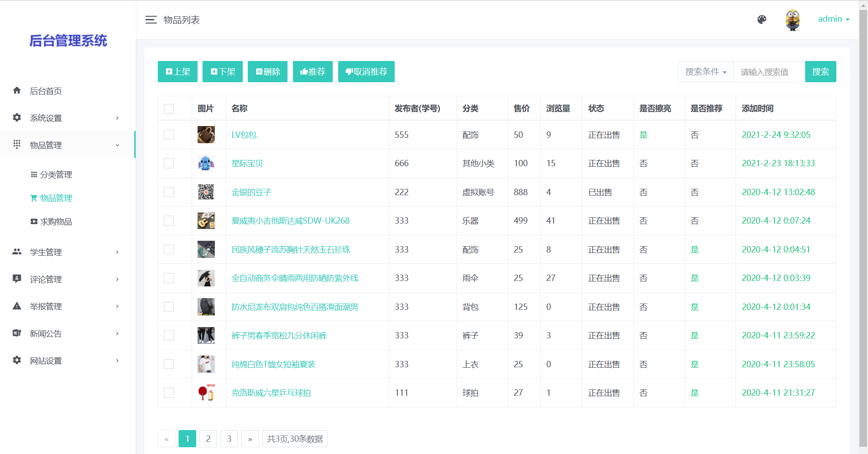868x454 pixels.
Task: Check the box for 防水尼龙布双肩包 row
Action: tap(169, 307)
